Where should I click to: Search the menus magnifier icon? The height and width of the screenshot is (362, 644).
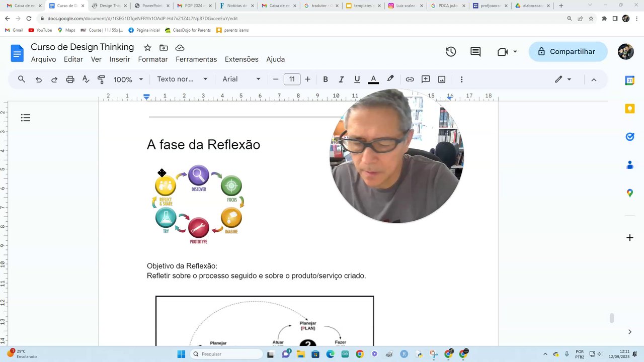tap(22, 79)
